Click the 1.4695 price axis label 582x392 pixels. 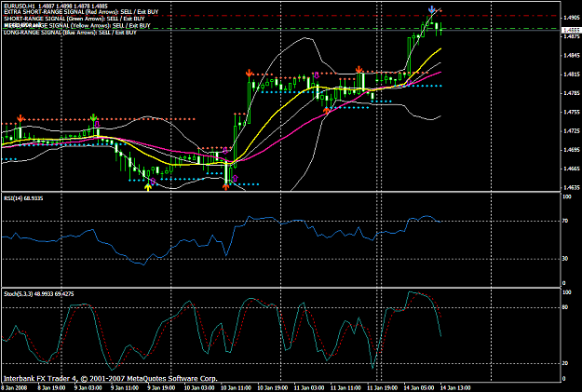click(x=571, y=150)
